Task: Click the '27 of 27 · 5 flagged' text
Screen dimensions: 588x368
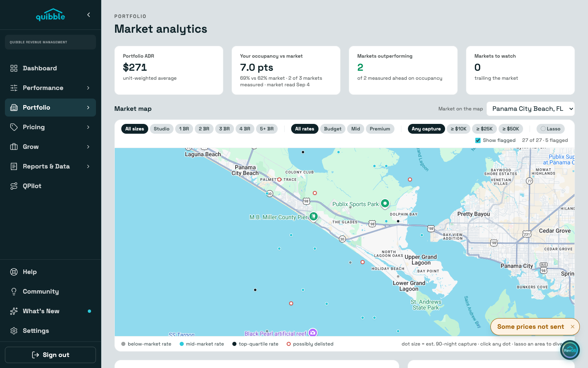Action: [545, 140]
